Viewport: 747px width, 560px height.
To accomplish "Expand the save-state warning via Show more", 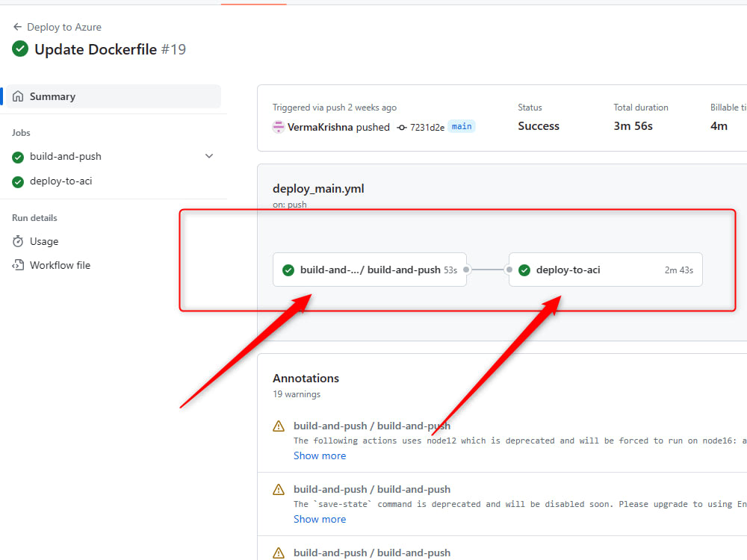I will [320, 519].
